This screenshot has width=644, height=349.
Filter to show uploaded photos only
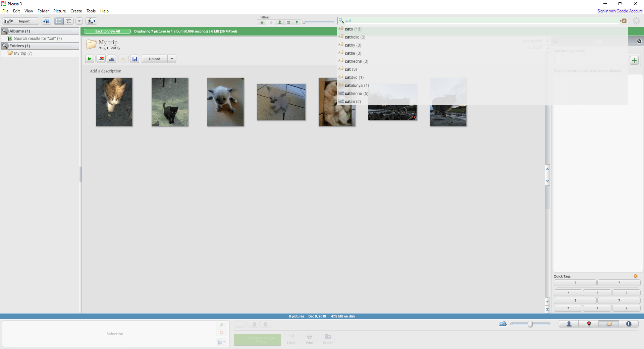271,22
